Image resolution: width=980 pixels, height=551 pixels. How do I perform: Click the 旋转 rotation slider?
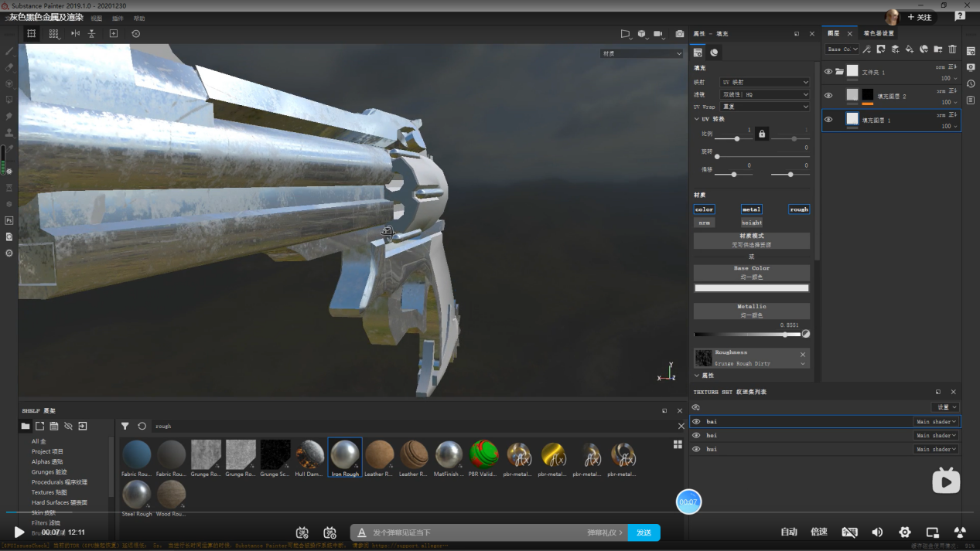pos(762,156)
